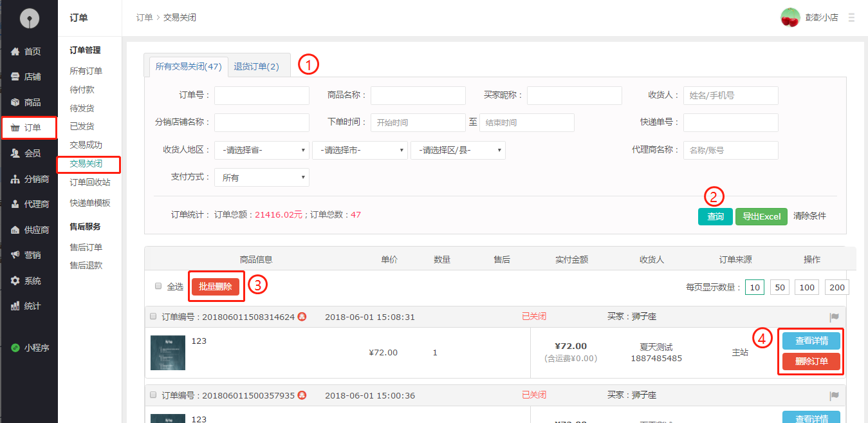Viewport: 868px width, 423px height.
Task: Click the home icon beside 首页
Action: 15,52
